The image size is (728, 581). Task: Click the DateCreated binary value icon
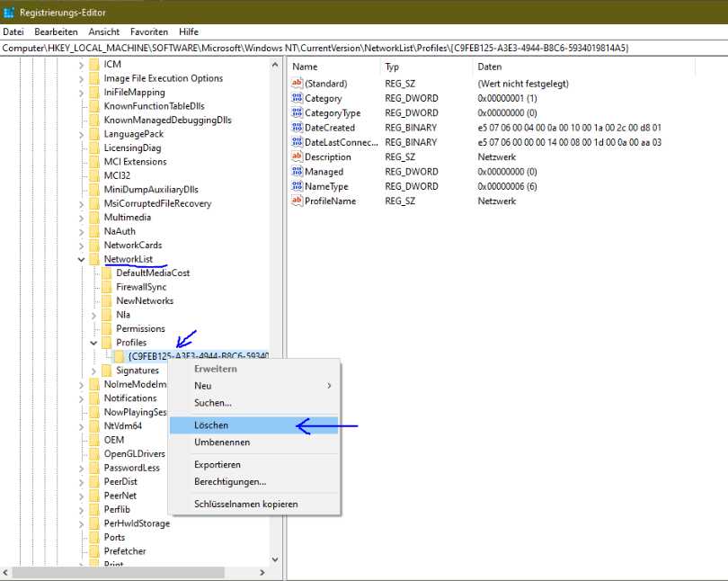pyautogui.click(x=297, y=127)
